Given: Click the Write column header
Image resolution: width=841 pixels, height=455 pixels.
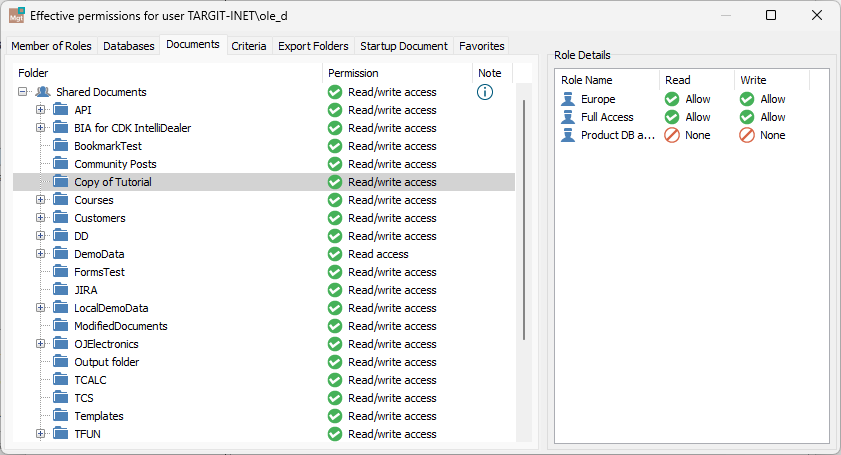Looking at the screenshot, I should (x=772, y=80).
